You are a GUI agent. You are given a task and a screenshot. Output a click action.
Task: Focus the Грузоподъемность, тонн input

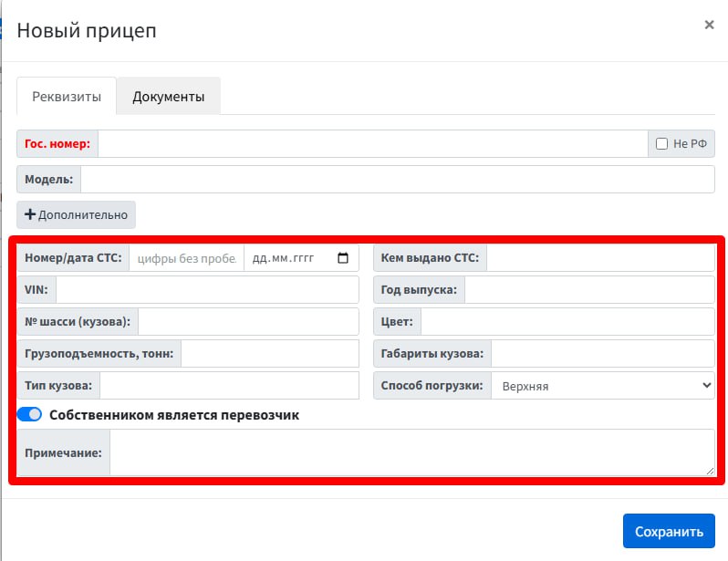point(270,353)
